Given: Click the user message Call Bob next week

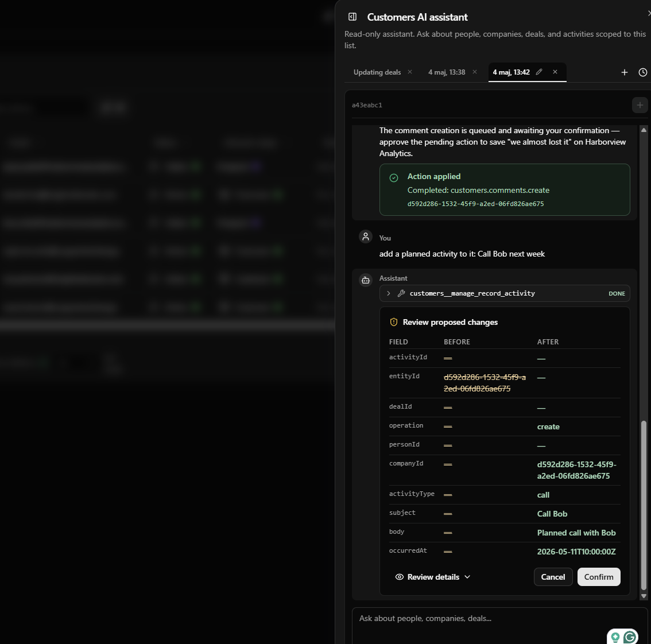Looking at the screenshot, I should pos(462,254).
